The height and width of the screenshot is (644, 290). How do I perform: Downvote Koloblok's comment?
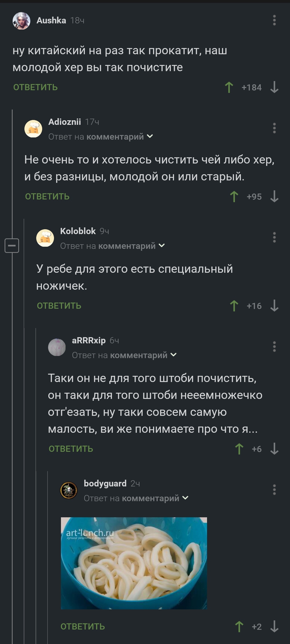[274, 306]
